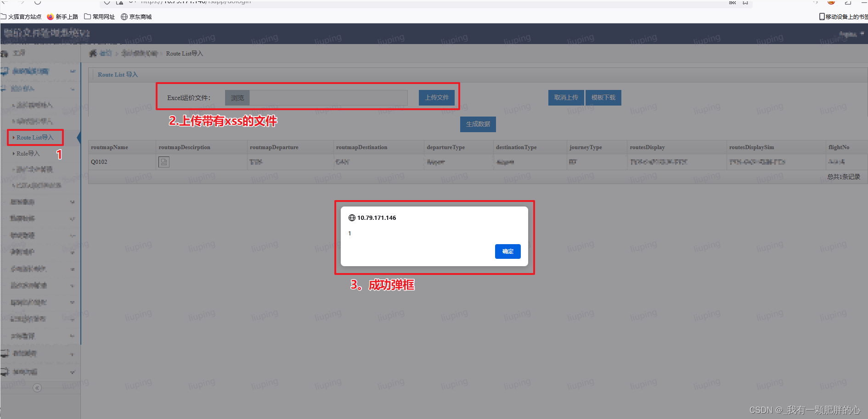Collapse the sidebar using the « icon
Viewport: 868px width, 419px height.
tap(37, 388)
